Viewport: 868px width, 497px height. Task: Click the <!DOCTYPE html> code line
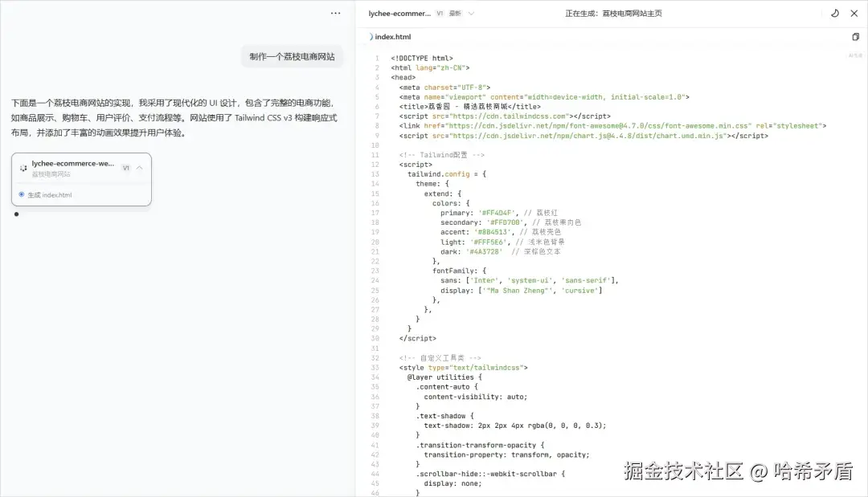pos(422,58)
